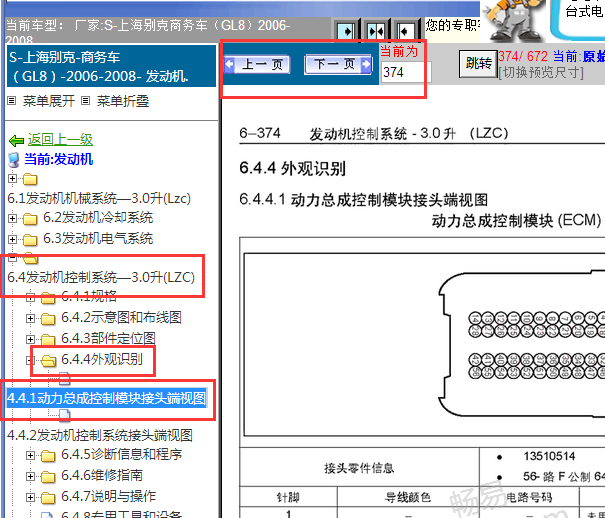This screenshot has width=605, height=518.
Task: Click the green back arrow icon
Action: coord(17,141)
